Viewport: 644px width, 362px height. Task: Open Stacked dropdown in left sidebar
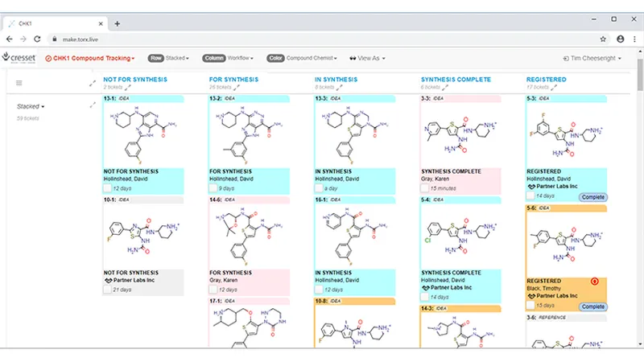click(31, 106)
